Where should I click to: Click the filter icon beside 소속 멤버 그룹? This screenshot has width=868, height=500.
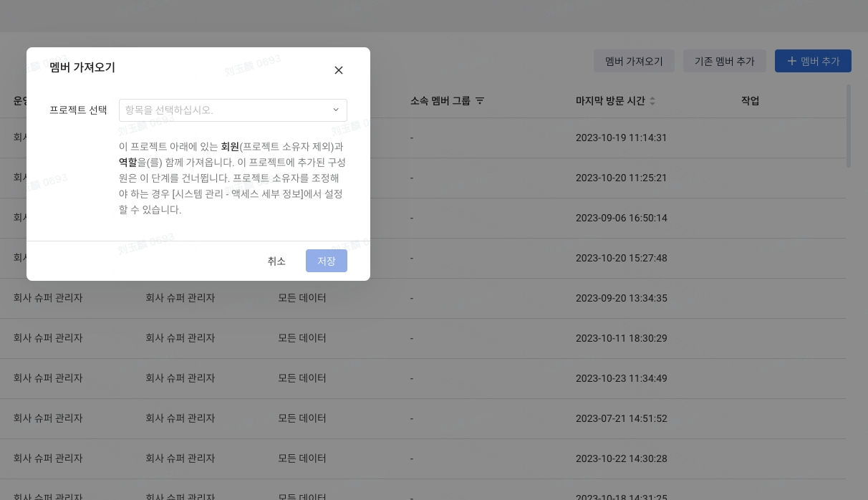(x=480, y=101)
